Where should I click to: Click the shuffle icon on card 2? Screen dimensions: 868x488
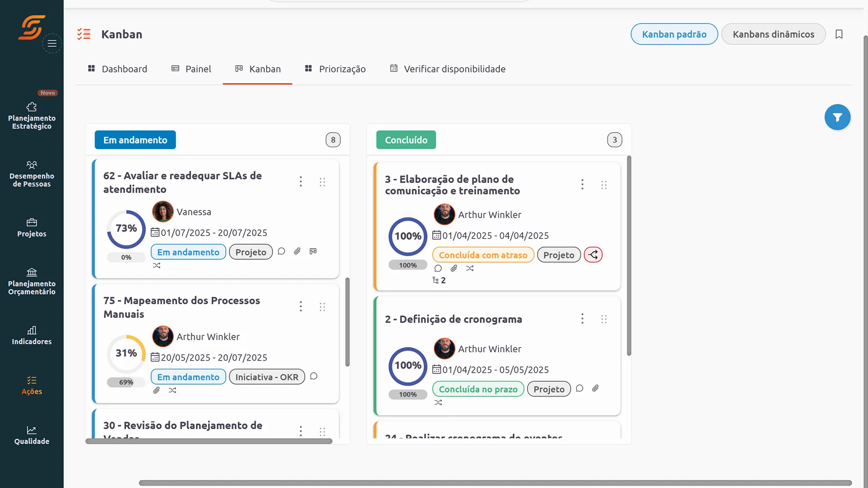coord(438,403)
